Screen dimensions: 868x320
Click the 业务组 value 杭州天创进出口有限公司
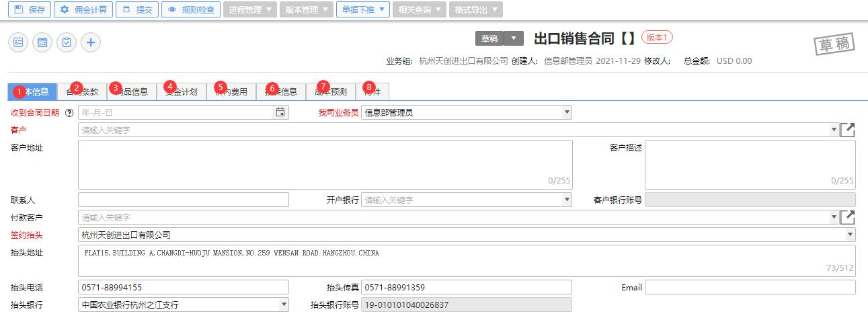[463, 61]
